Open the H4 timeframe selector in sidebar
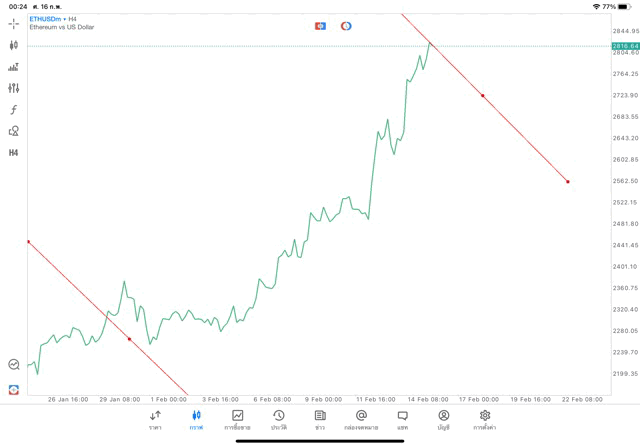 tap(14, 153)
